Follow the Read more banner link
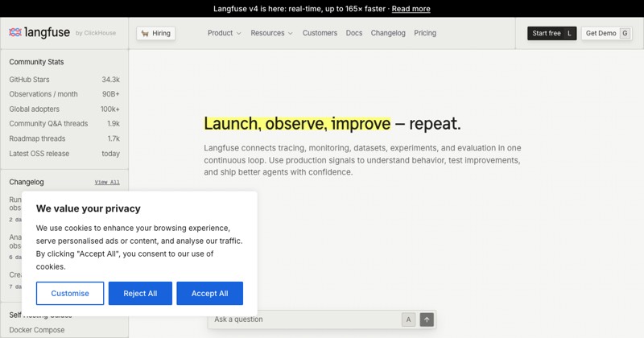 tap(411, 9)
